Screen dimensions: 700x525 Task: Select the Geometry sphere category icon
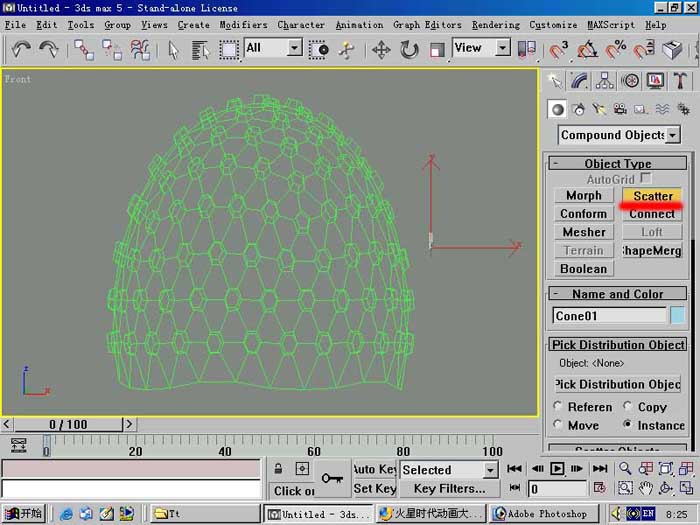[x=557, y=109]
